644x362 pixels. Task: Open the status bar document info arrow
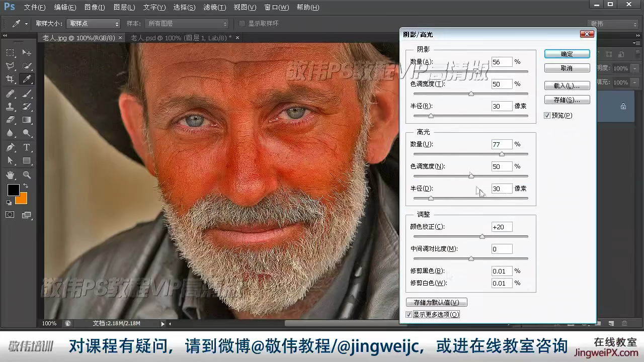click(163, 324)
